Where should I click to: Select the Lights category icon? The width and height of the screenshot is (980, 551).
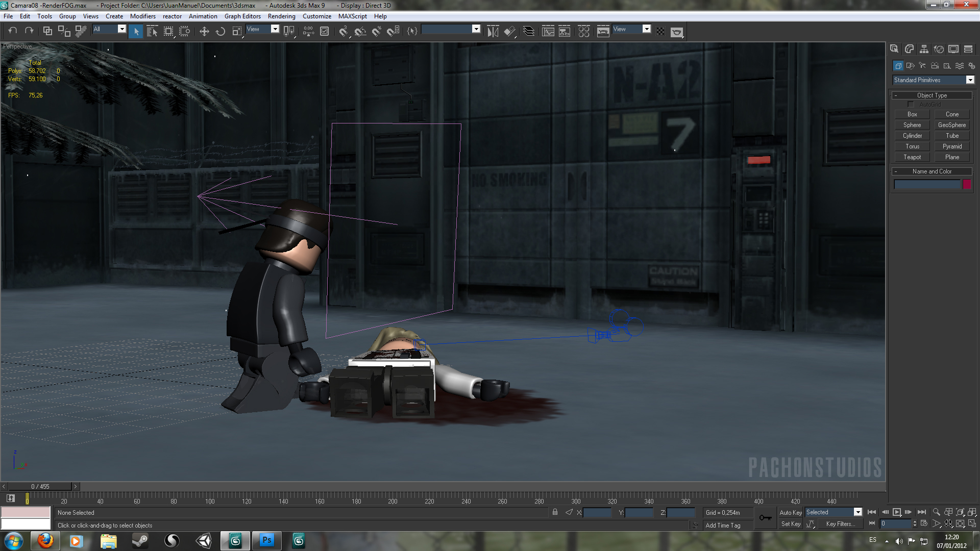pyautogui.click(x=922, y=66)
